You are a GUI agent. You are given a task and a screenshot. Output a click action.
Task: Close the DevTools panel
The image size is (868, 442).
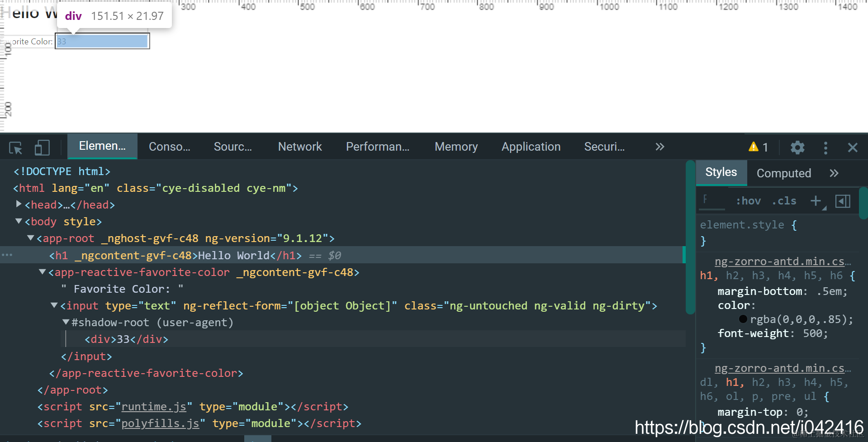tap(853, 147)
